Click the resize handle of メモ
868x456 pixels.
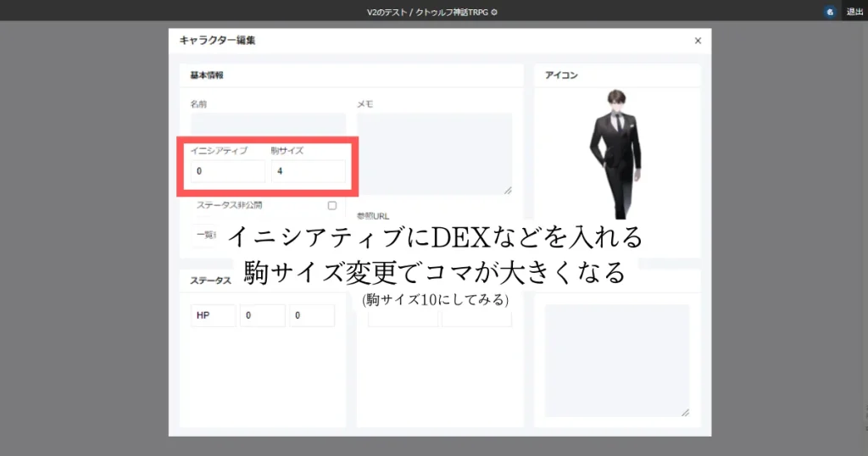pos(508,191)
